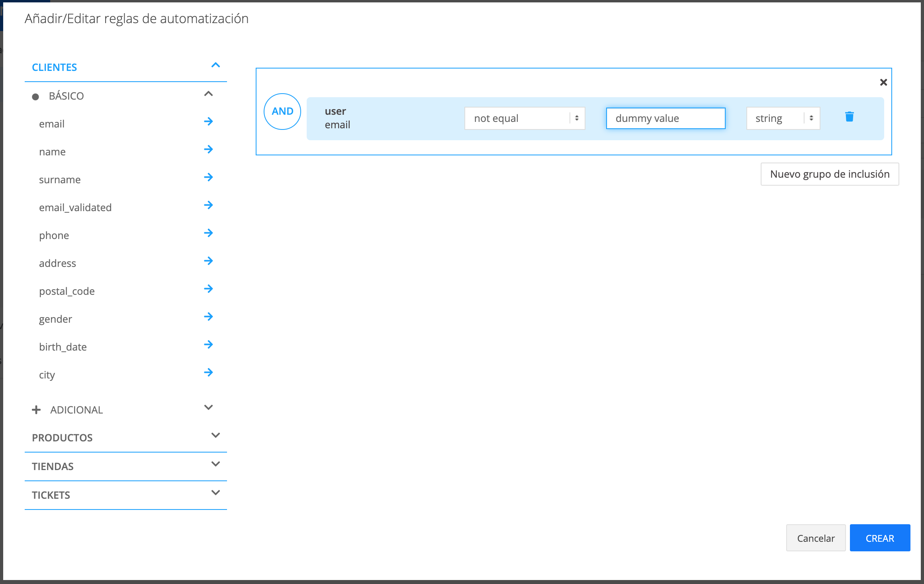
Task: Click the arrow beside surname
Action: pos(208,177)
